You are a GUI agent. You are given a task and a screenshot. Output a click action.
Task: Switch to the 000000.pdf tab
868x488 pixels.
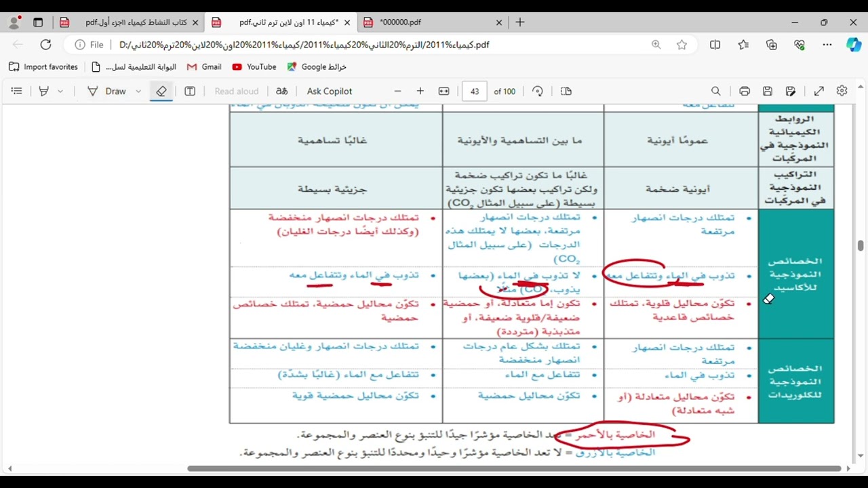click(x=433, y=22)
